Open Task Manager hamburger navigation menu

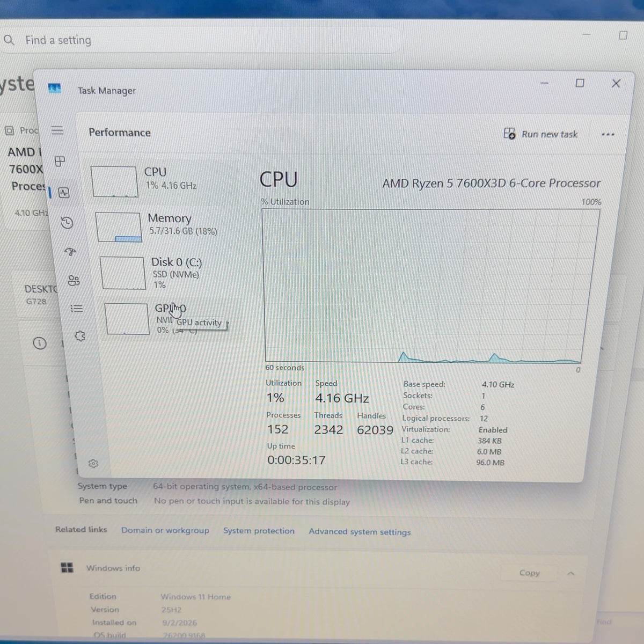point(57,130)
